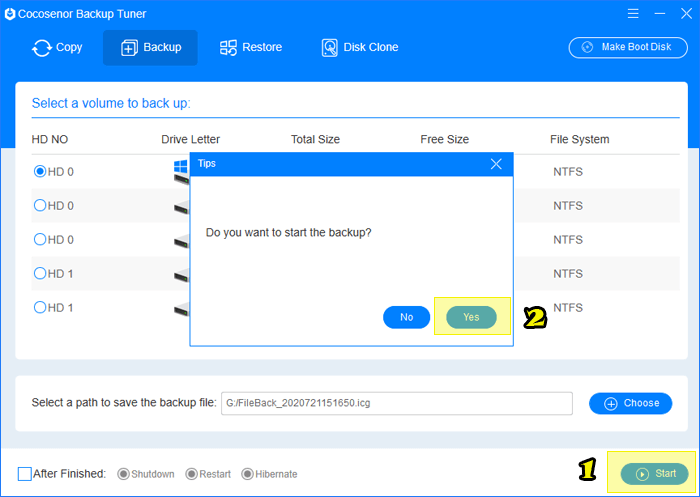Viewport: 700px width, 497px height.
Task: Close the Backup Tuner window
Action: click(x=686, y=14)
